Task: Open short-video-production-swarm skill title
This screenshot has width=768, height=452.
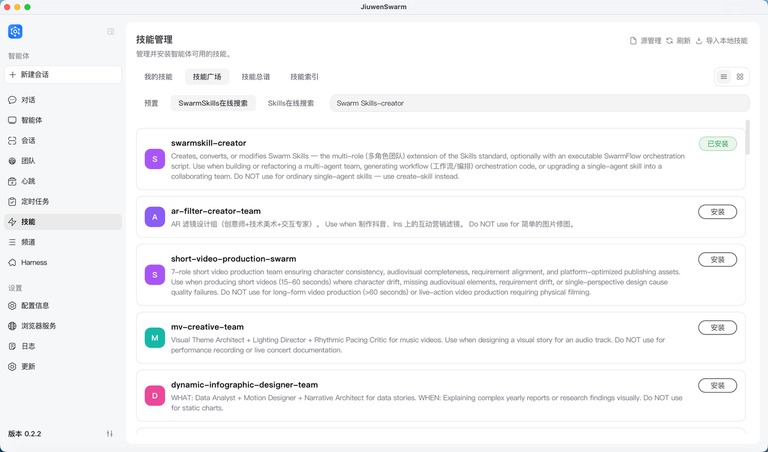Action: (234, 259)
